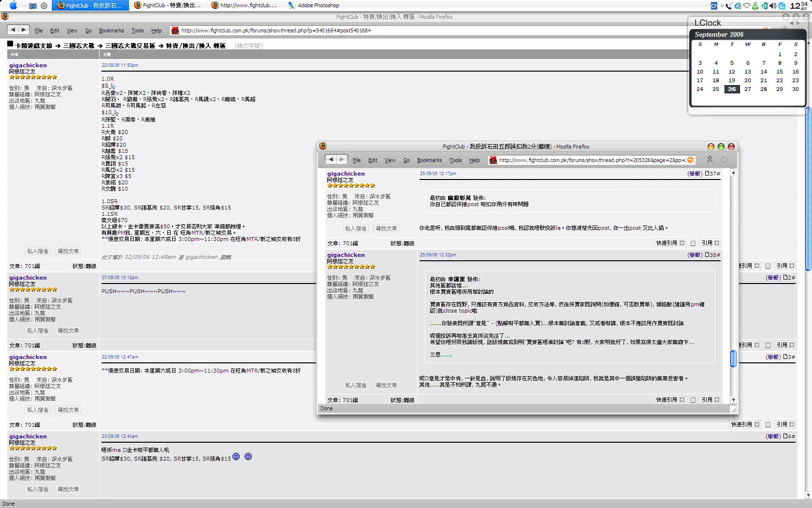
Task: Click the post #37 permalink number
Action: click(713, 174)
